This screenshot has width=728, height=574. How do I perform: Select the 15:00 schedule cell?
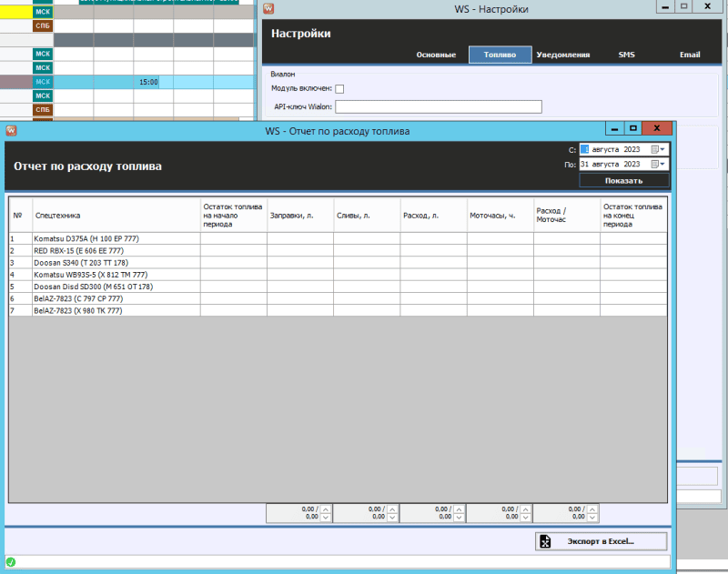pos(148,83)
